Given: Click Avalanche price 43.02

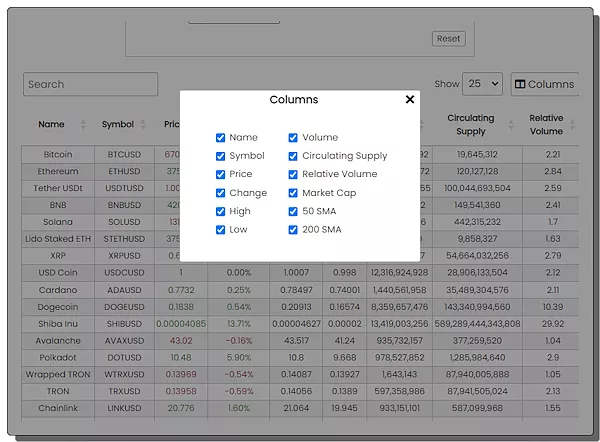Looking at the screenshot, I should [x=181, y=341].
